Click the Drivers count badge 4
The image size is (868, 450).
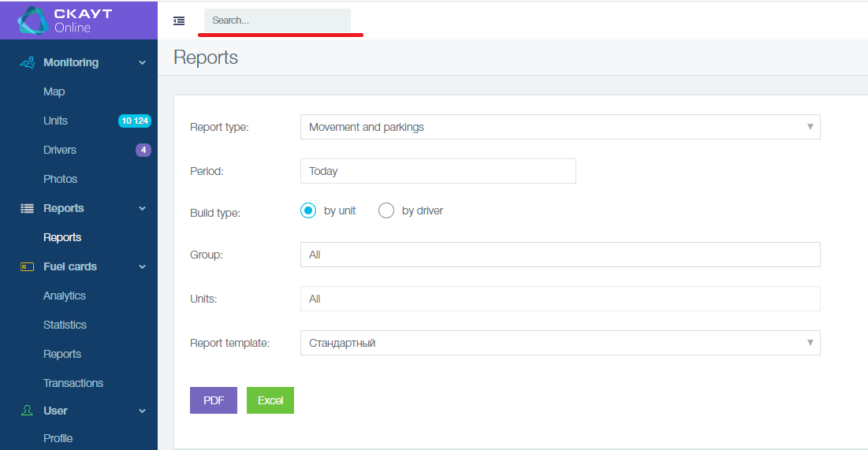pyautogui.click(x=143, y=150)
